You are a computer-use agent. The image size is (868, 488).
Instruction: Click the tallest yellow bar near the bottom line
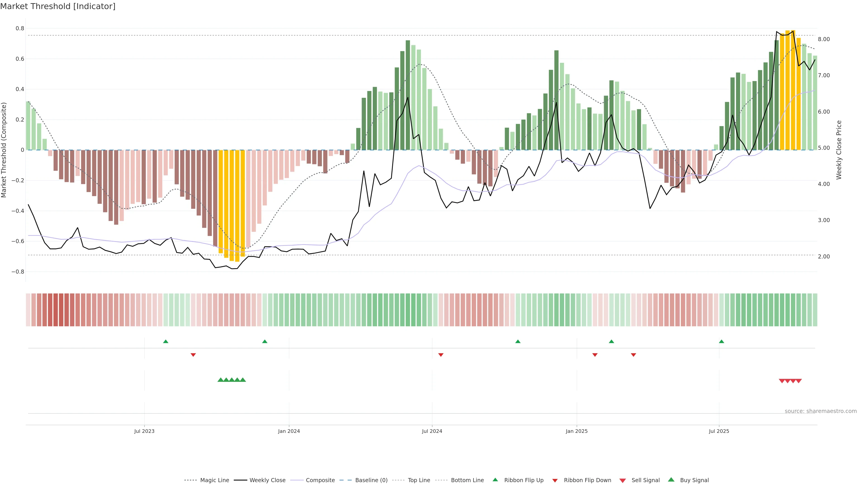point(237,205)
